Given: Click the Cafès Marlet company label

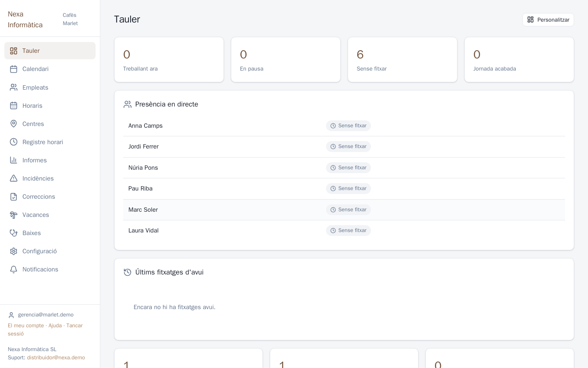Looking at the screenshot, I should point(70,19).
